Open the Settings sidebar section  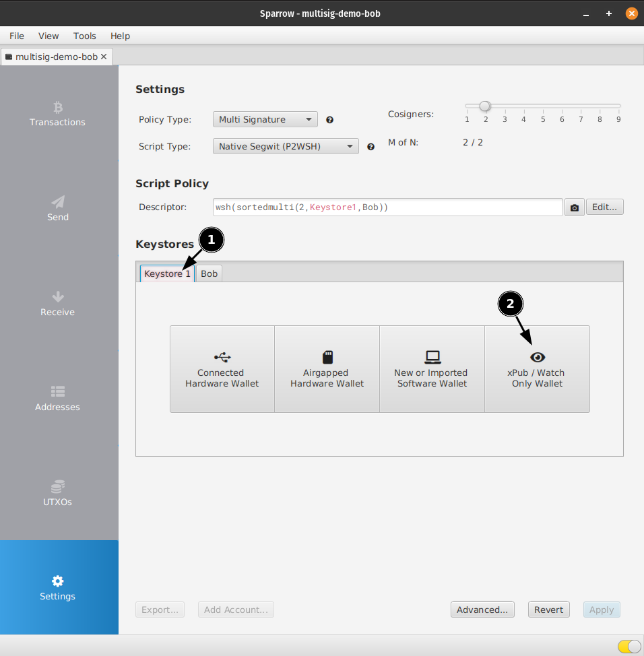(x=58, y=587)
